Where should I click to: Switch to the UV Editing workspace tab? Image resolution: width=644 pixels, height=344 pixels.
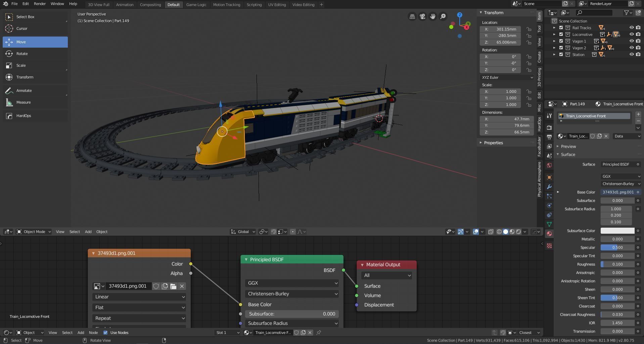pos(277,5)
